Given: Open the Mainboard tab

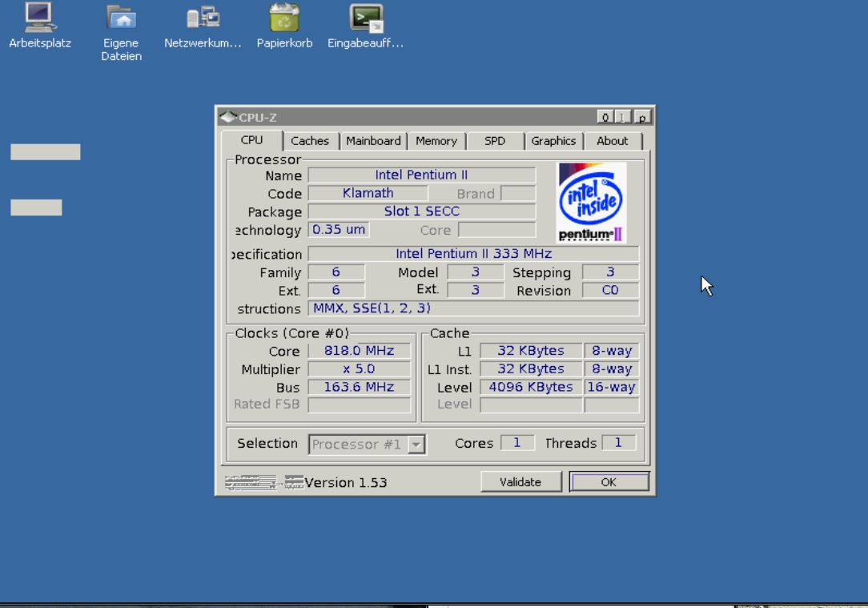Looking at the screenshot, I should 373,141.
